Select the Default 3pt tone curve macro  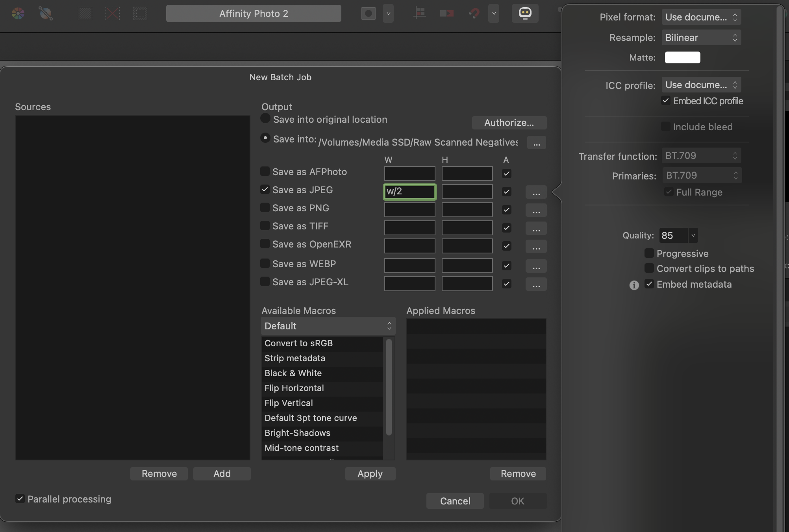[x=322, y=418]
